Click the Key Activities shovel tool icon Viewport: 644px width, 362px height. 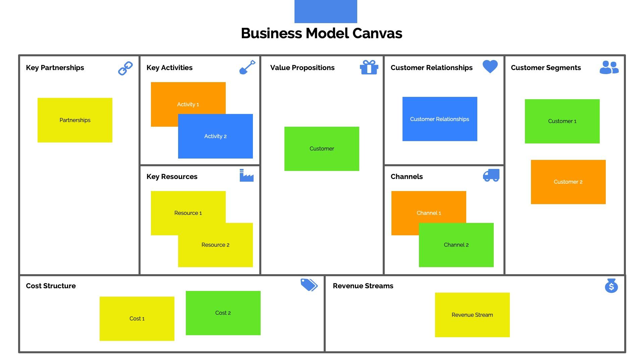pyautogui.click(x=247, y=68)
